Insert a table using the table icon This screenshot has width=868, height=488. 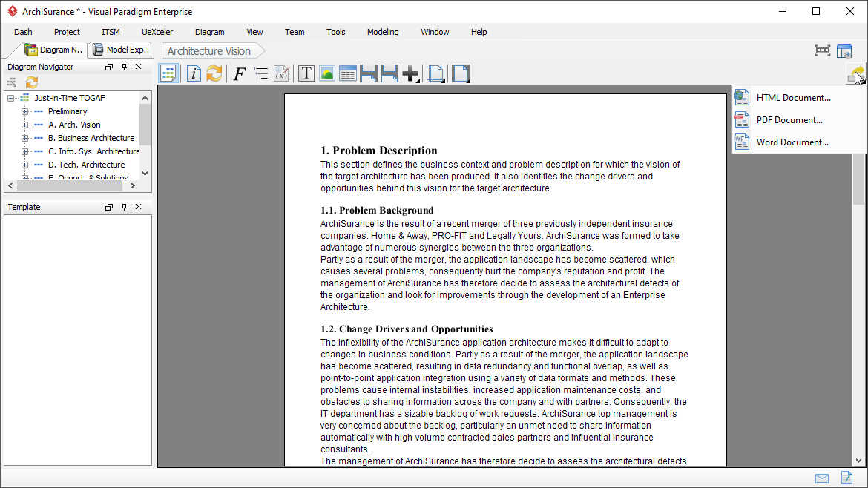click(x=348, y=73)
